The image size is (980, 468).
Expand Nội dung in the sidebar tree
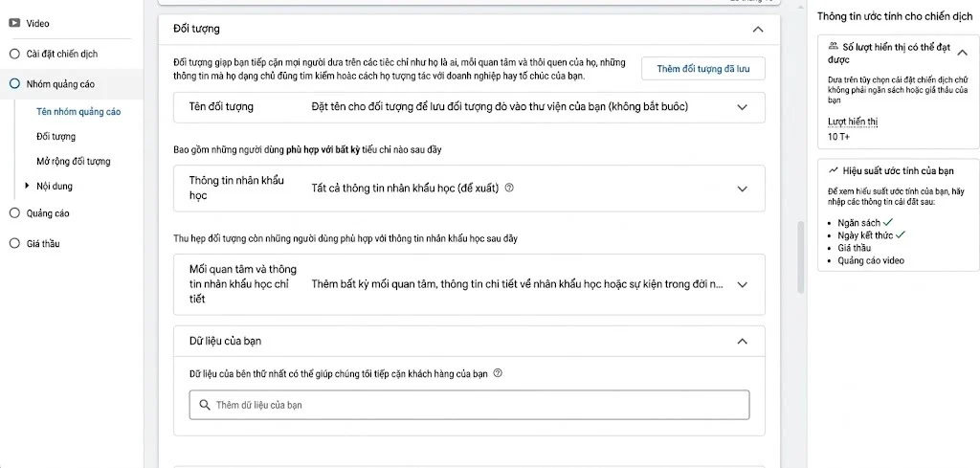(27, 186)
